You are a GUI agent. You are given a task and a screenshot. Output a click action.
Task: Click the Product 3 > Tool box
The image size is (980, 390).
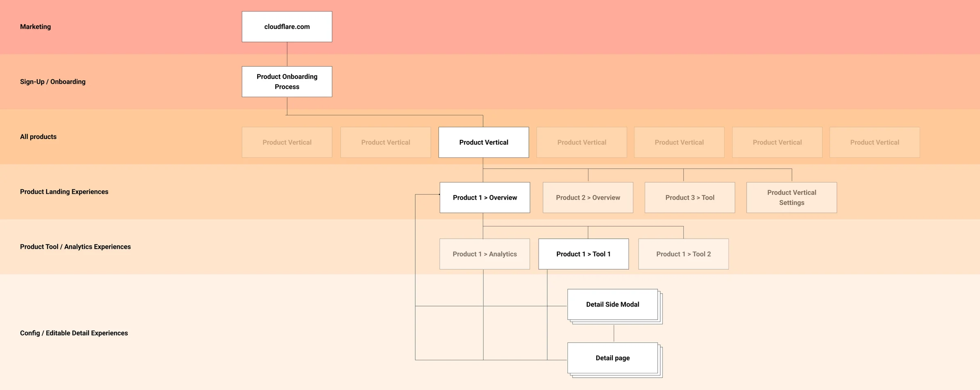click(690, 197)
